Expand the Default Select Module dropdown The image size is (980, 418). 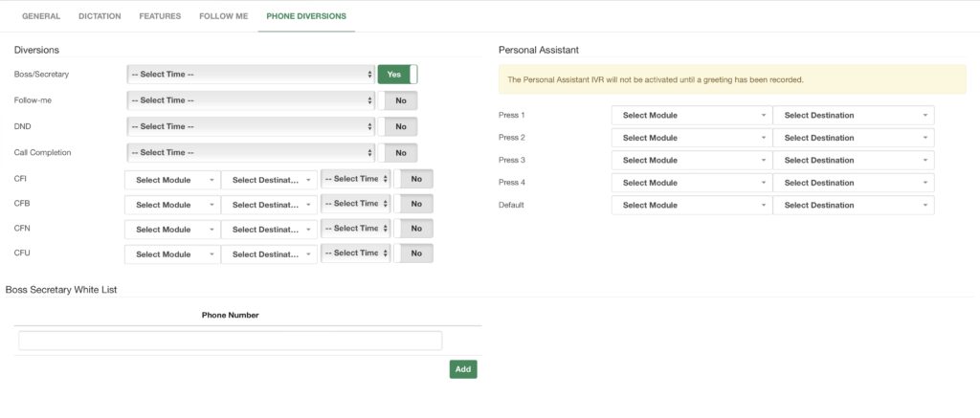[691, 206]
